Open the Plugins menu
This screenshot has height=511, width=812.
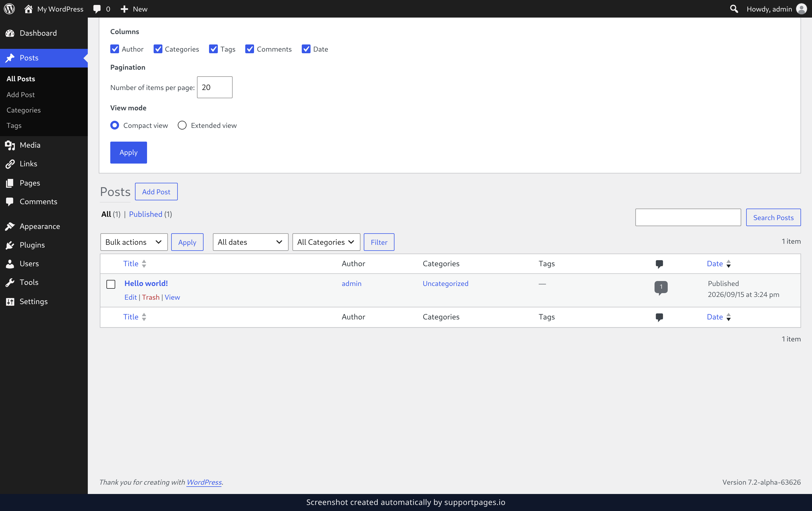(44, 245)
